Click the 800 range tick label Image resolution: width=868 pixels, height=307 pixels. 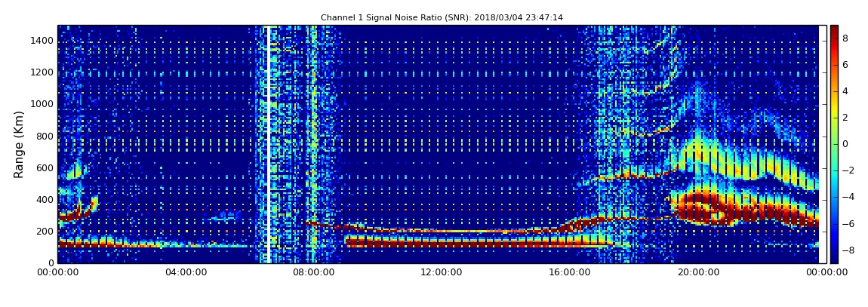(45, 136)
